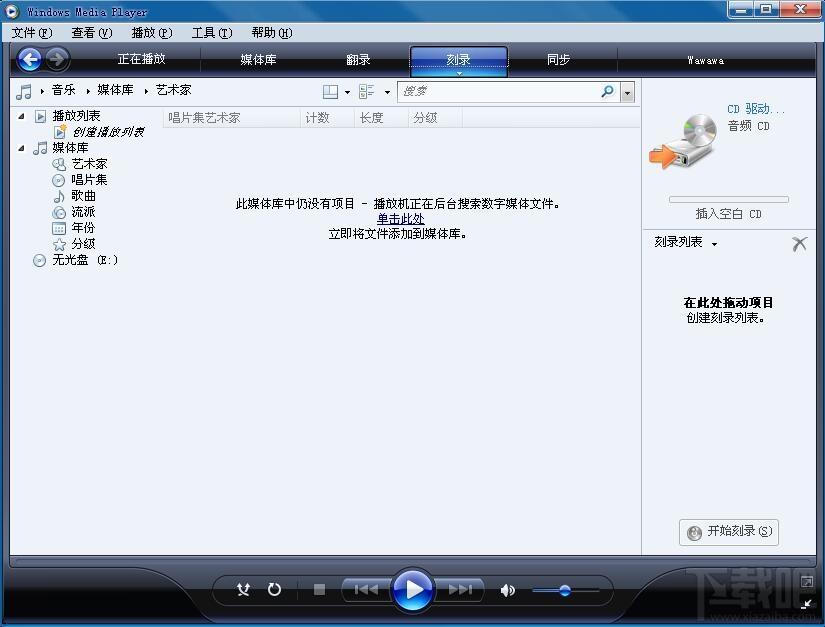Start playback with the Play button
825x627 pixels.
point(413,590)
